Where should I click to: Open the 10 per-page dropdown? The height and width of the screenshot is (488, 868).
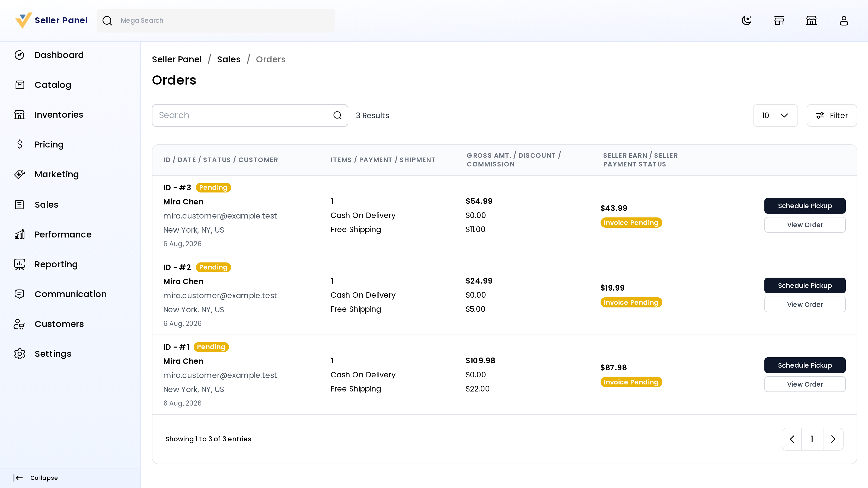(775, 115)
